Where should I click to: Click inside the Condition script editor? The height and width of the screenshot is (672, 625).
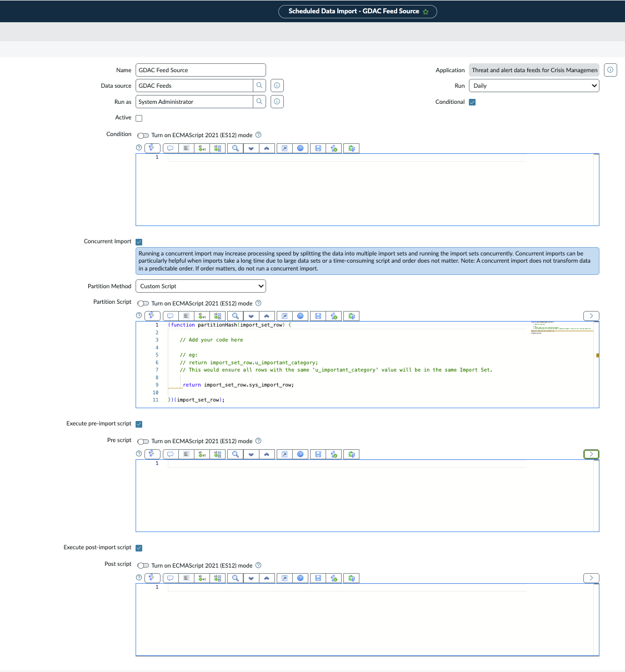click(367, 190)
